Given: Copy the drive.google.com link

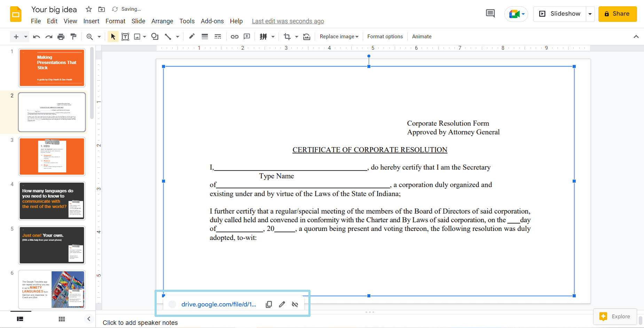Looking at the screenshot, I should 269,304.
